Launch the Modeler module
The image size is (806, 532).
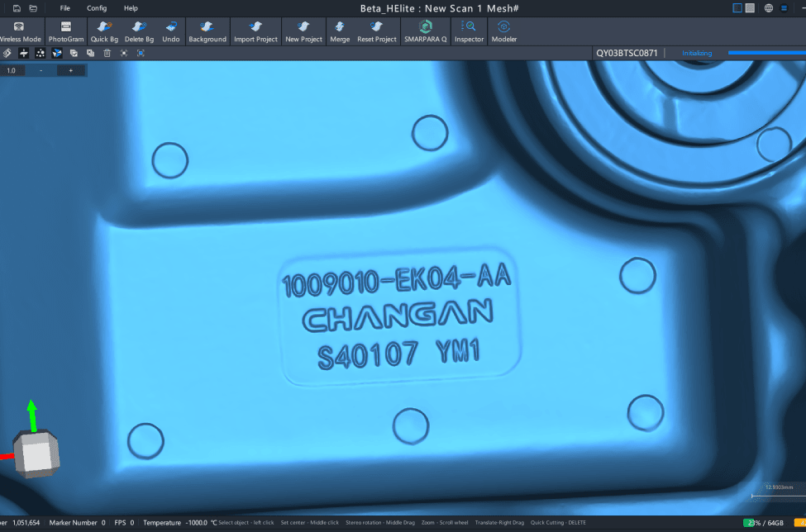(503, 32)
